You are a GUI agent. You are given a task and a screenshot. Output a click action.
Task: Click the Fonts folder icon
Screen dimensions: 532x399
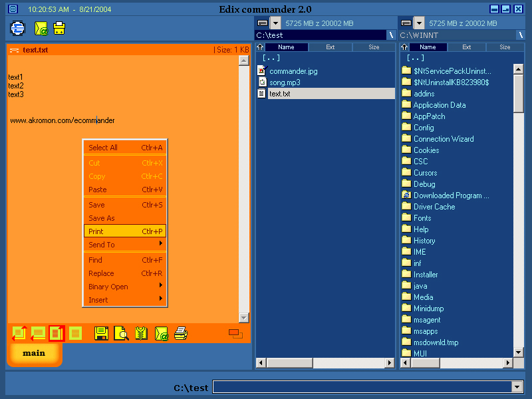point(406,217)
